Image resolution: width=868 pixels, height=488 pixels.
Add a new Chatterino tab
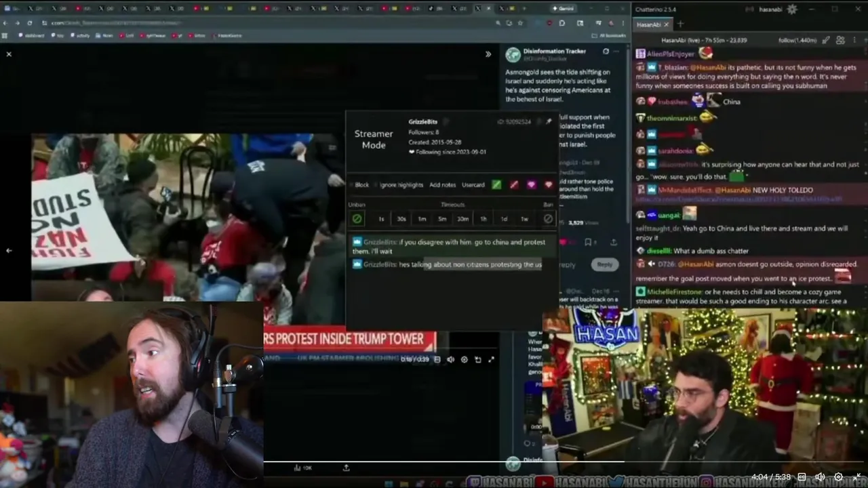click(x=680, y=24)
